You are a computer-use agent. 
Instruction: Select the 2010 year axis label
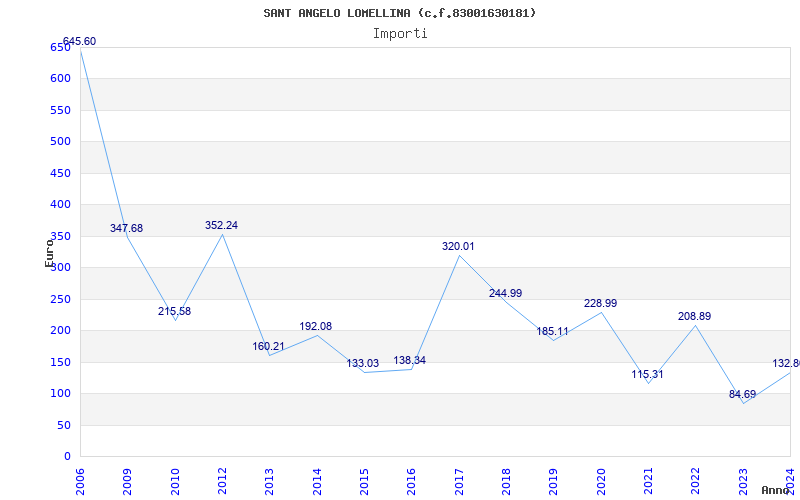pyautogui.click(x=175, y=482)
